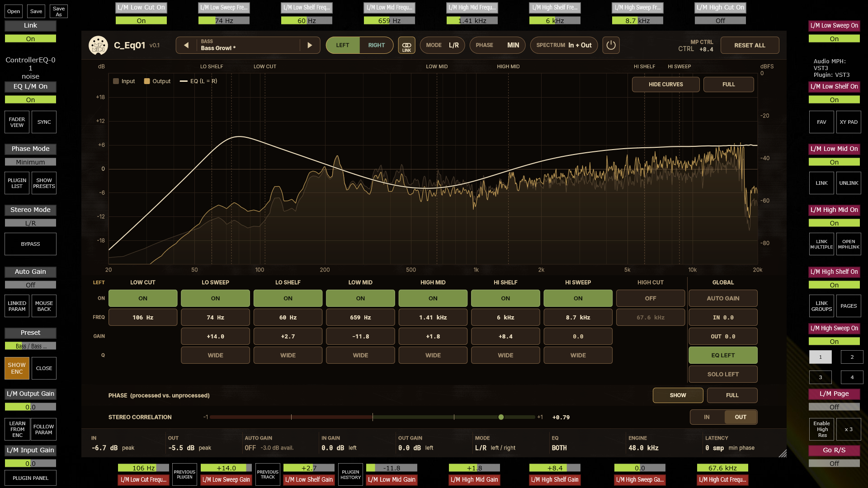Image resolution: width=868 pixels, height=488 pixels.
Task: Click the next preset arrow icon
Action: (x=310, y=45)
